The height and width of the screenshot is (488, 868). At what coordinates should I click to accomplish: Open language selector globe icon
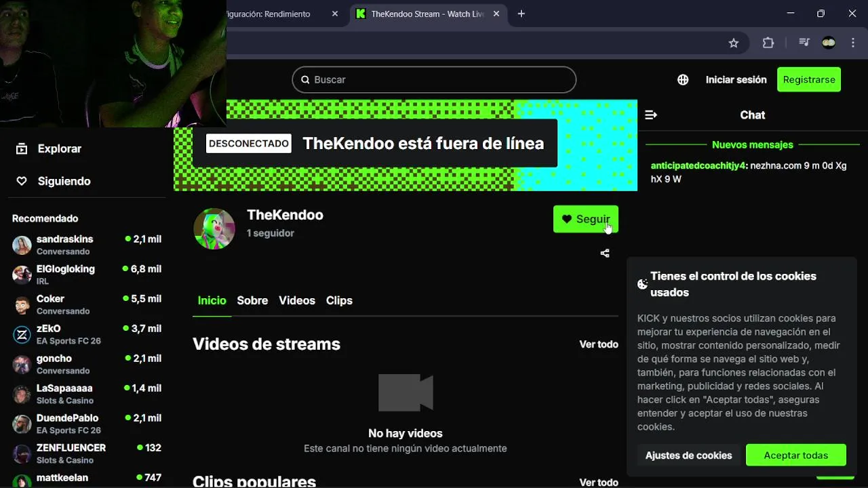click(683, 79)
